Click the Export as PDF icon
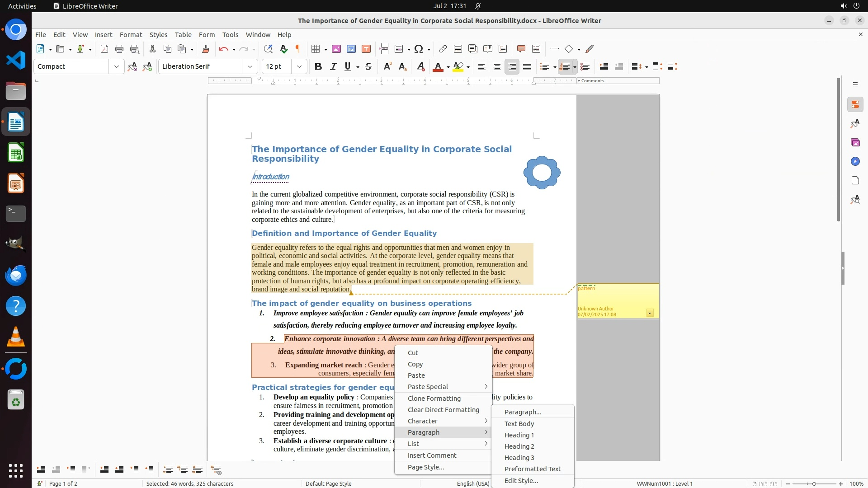The height and width of the screenshot is (488, 868). [104, 49]
